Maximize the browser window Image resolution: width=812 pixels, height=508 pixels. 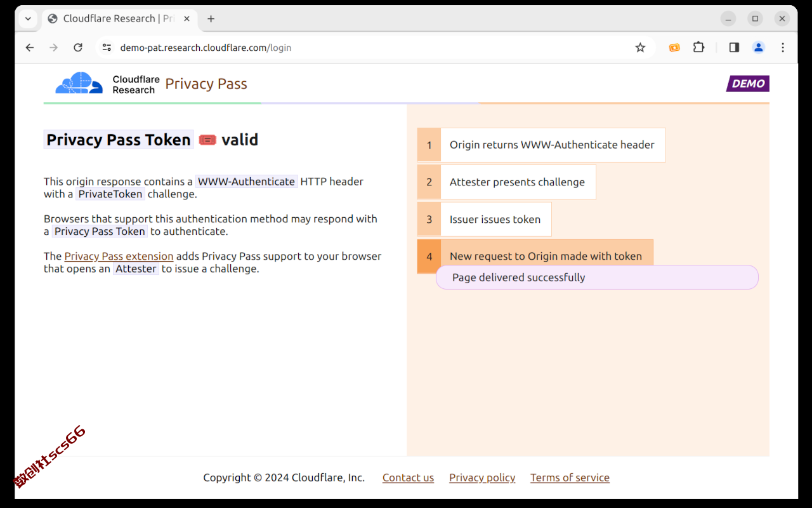(755, 18)
